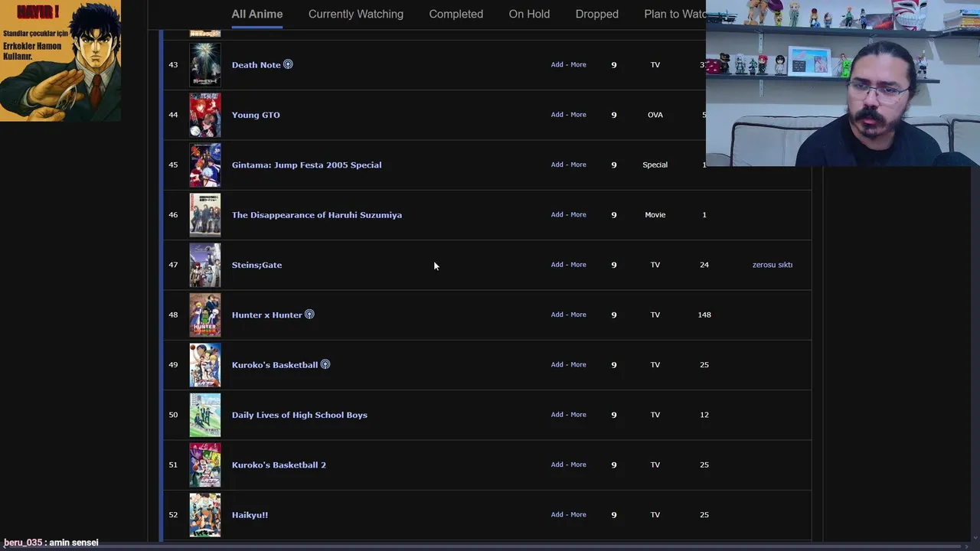
Task: Open the Young GTO title link
Action: [x=256, y=115]
